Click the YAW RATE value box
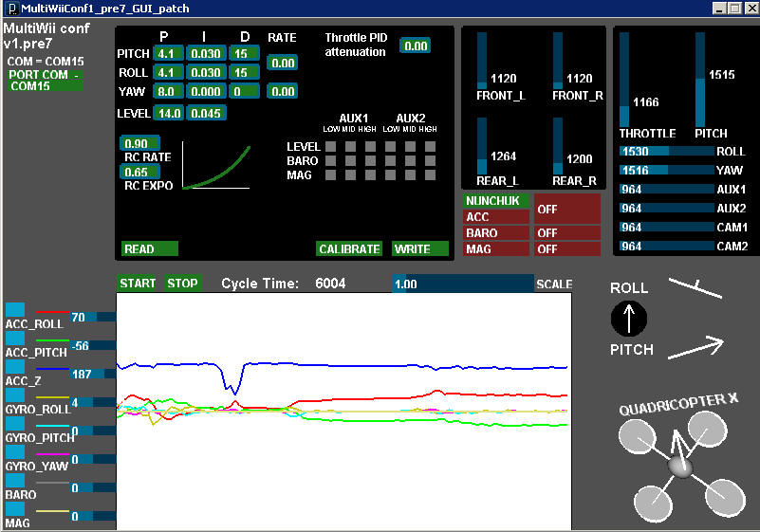Viewport: 760px width, 532px height. tap(282, 91)
